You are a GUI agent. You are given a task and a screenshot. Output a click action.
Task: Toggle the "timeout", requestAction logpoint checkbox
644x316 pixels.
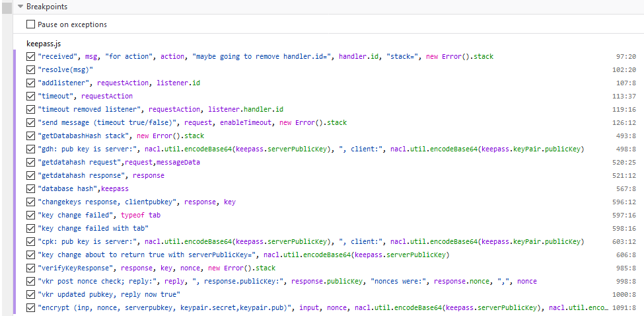[30, 96]
